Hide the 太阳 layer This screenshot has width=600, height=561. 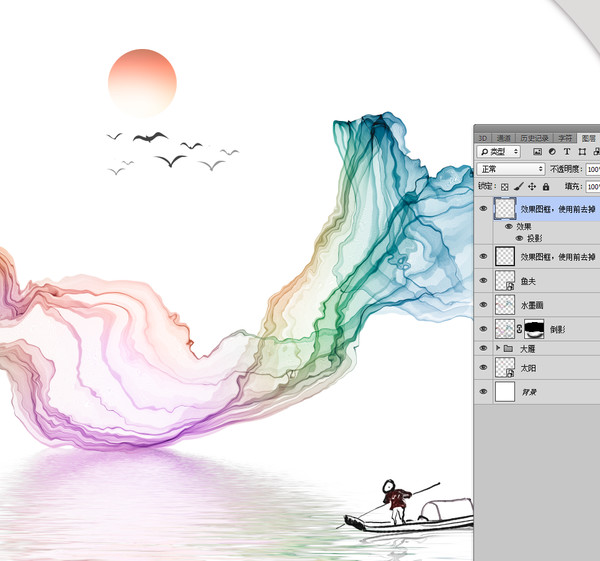[x=484, y=367]
